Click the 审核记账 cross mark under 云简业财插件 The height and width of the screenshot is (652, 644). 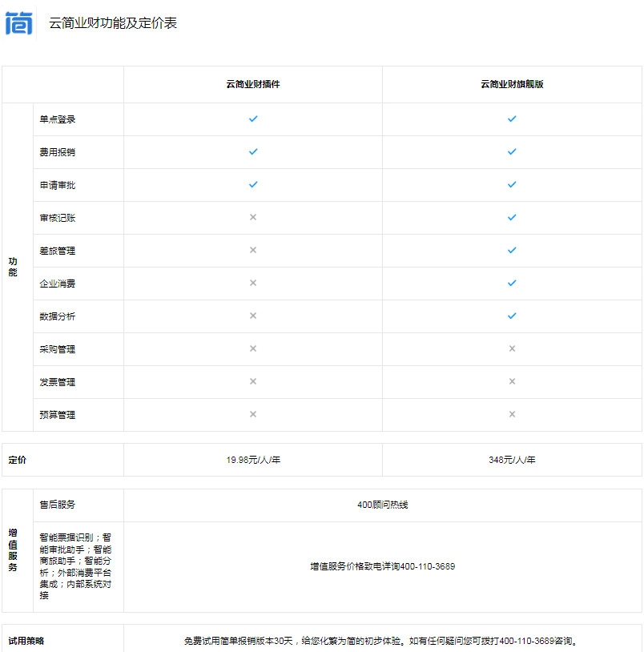253,217
